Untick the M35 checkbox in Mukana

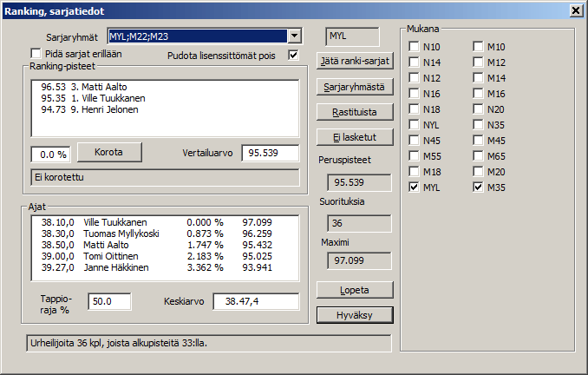(x=478, y=187)
